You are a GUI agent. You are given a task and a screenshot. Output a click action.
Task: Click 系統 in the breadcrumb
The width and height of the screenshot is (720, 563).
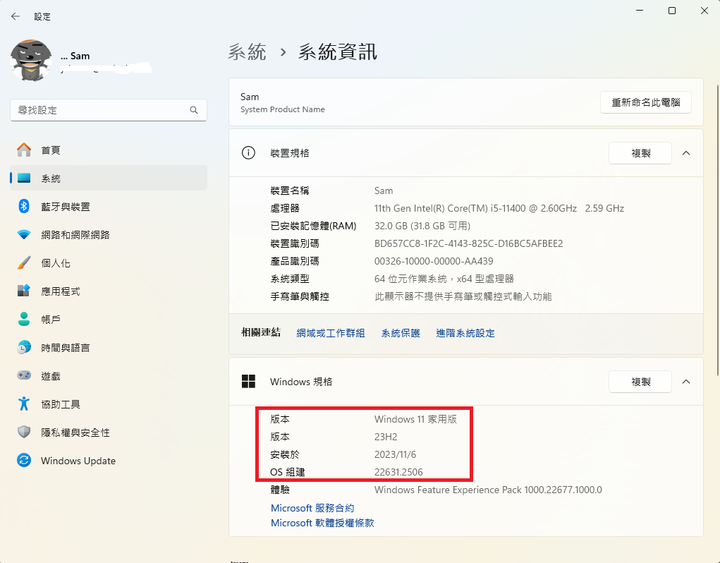pos(247,52)
